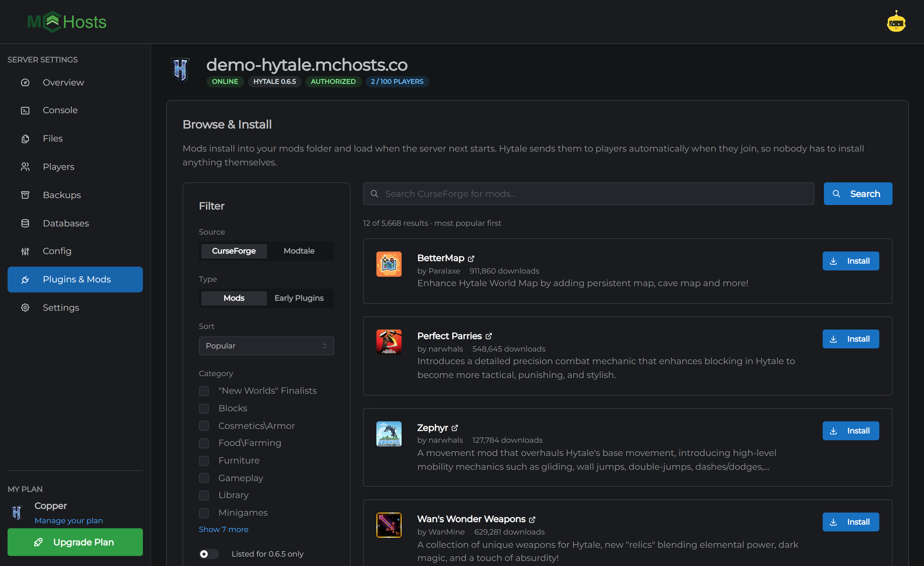Open the Zephyr mod title link

pyautogui.click(x=432, y=428)
